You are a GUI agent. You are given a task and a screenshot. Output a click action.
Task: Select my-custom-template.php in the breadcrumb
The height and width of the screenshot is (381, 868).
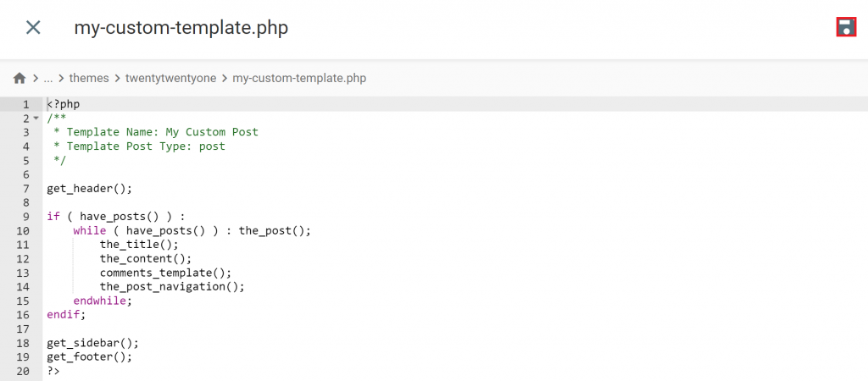[x=299, y=78]
